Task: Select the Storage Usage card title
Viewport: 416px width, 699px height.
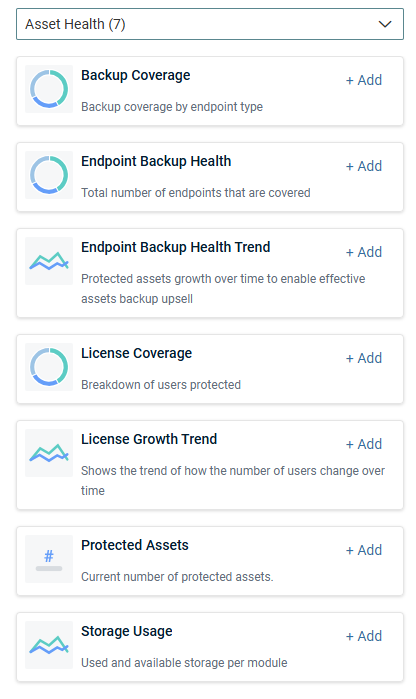Action: tap(127, 631)
